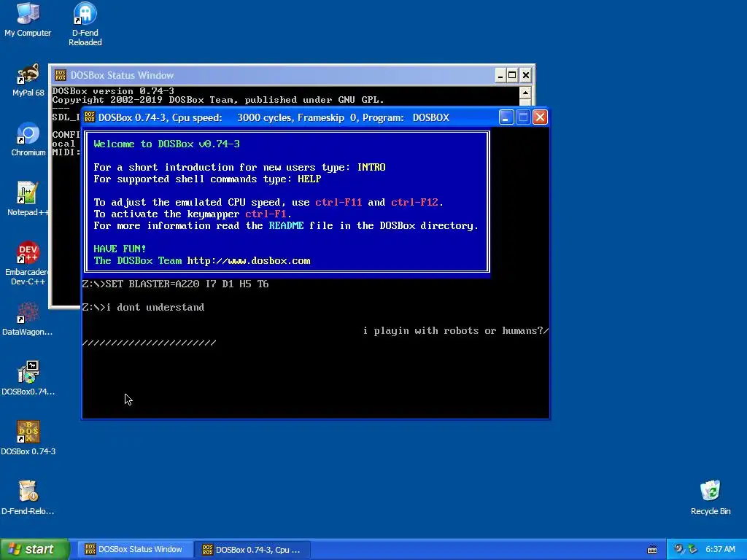Switch to DOSBox Status Window taskbar button
Image resolution: width=747 pixels, height=560 pixels.
[134, 549]
